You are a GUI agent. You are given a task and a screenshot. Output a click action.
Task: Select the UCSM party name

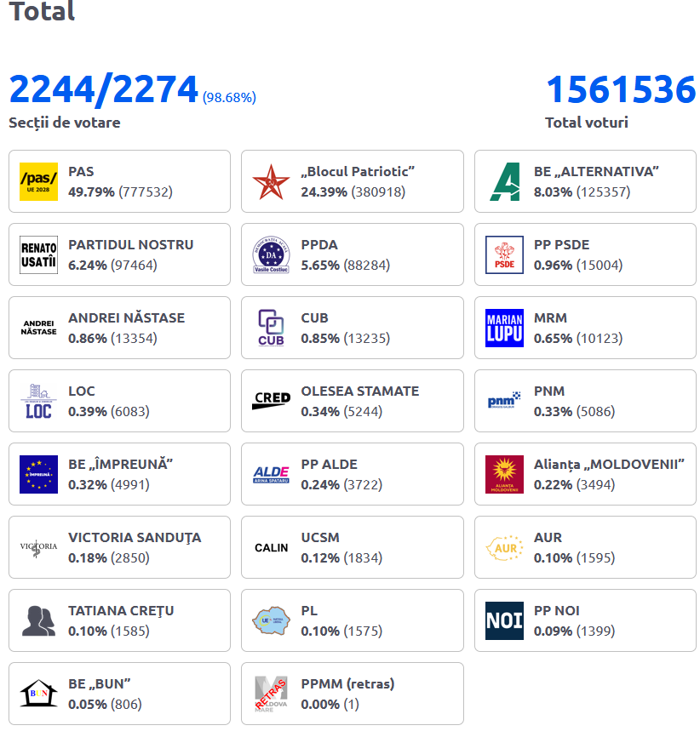click(x=320, y=538)
